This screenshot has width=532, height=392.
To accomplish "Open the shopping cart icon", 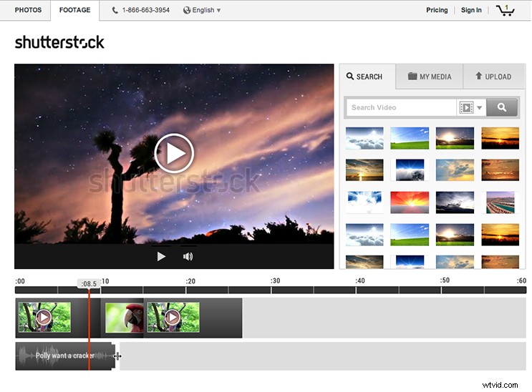I will coord(506,10).
